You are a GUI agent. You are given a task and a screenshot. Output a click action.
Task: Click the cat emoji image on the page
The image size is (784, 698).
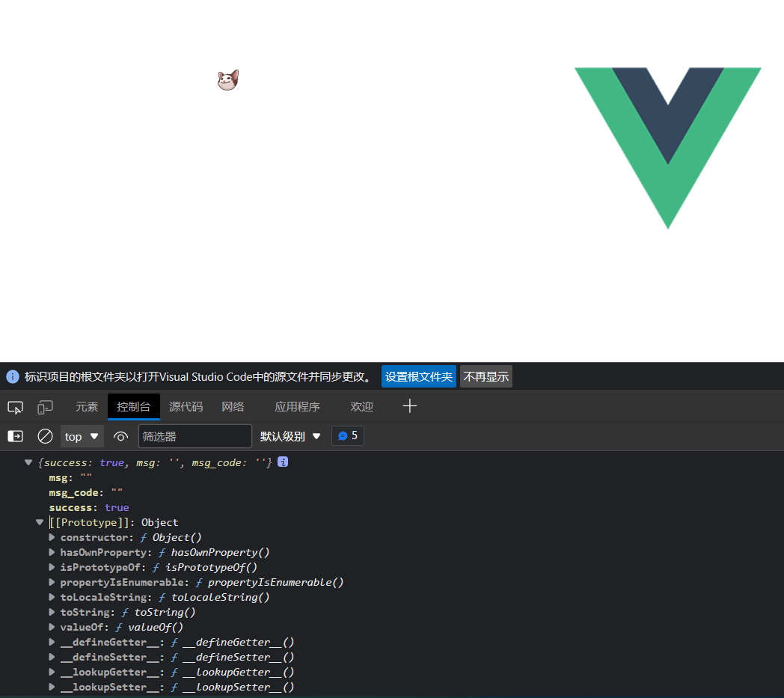pos(228,80)
